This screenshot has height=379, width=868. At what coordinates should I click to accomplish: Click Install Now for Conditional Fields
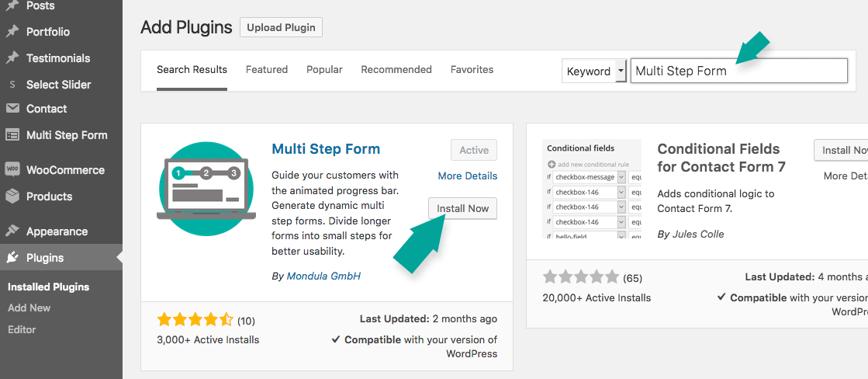[x=841, y=150]
